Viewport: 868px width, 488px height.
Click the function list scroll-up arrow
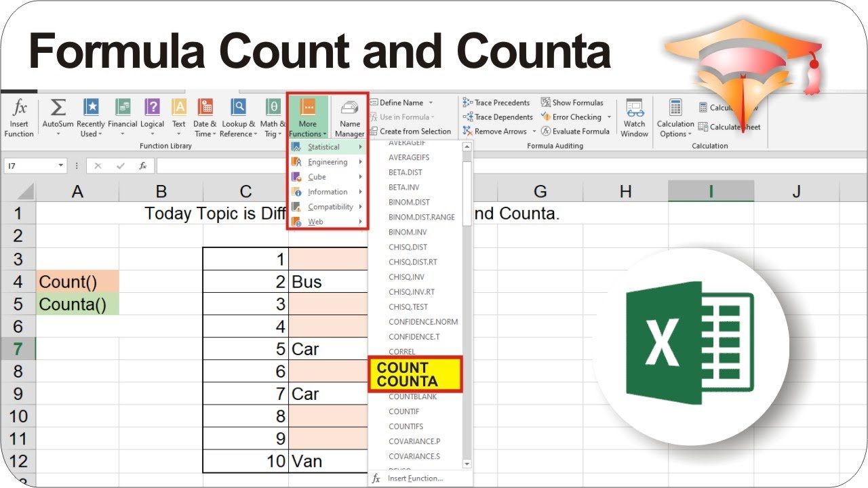467,146
